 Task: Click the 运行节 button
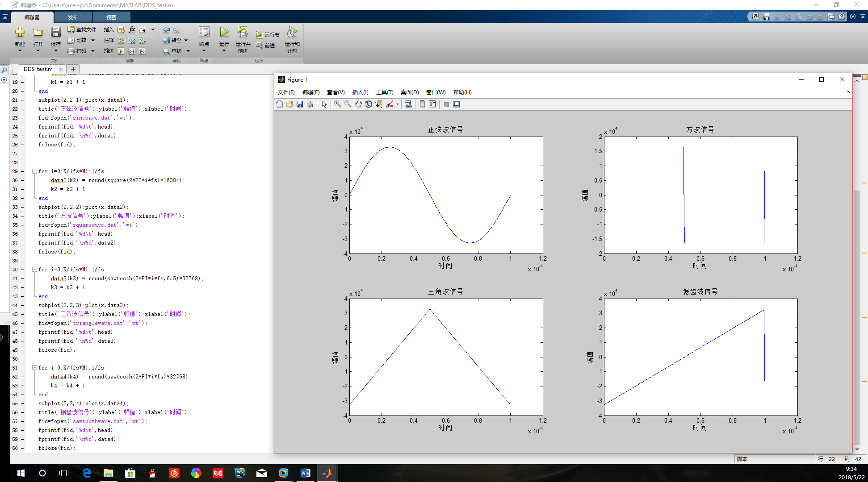268,34
